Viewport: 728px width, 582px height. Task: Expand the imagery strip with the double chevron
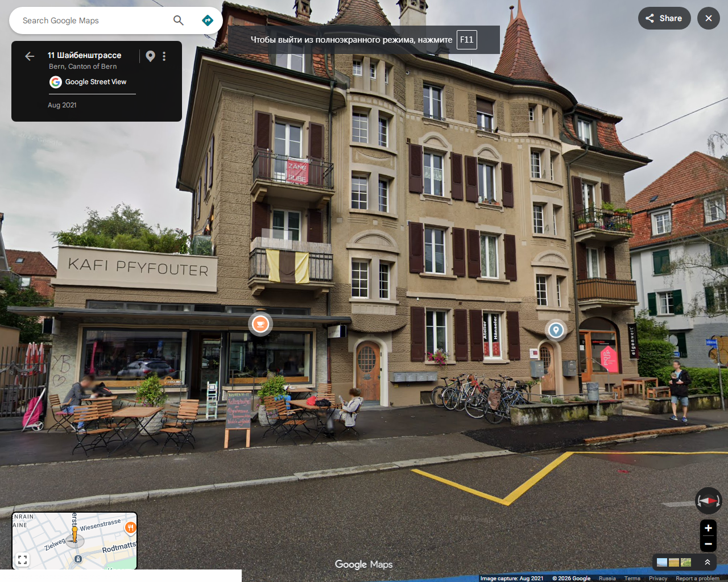coord(707,562)
